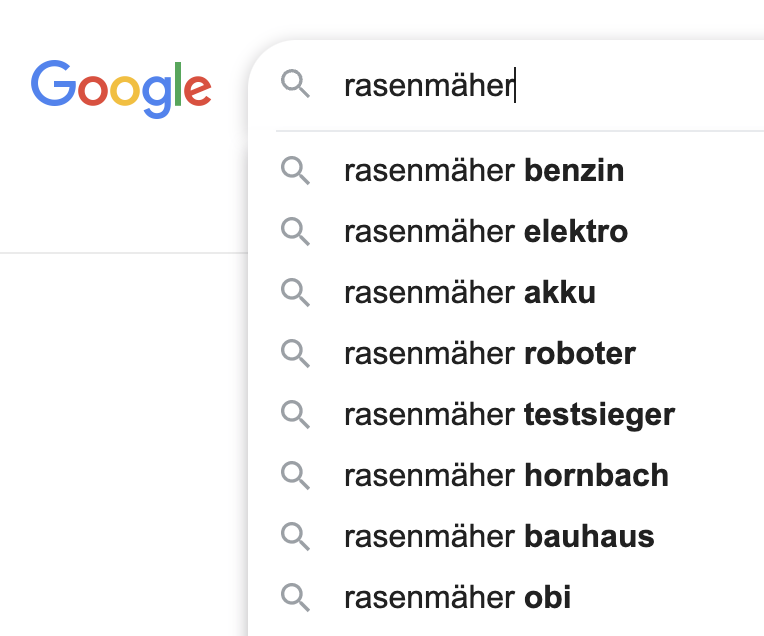Click search icon beside 'rasenmäher testsieger'
The height and width of the screenshot is (636, 764).
[295, 415]
